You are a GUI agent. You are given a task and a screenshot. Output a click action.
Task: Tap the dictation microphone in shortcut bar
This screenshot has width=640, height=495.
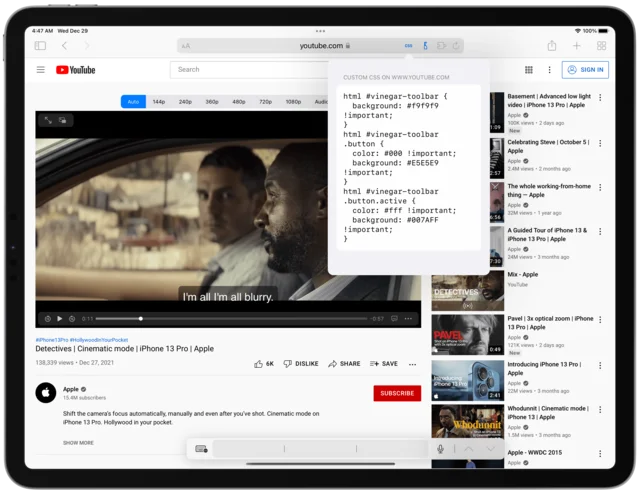440,449
